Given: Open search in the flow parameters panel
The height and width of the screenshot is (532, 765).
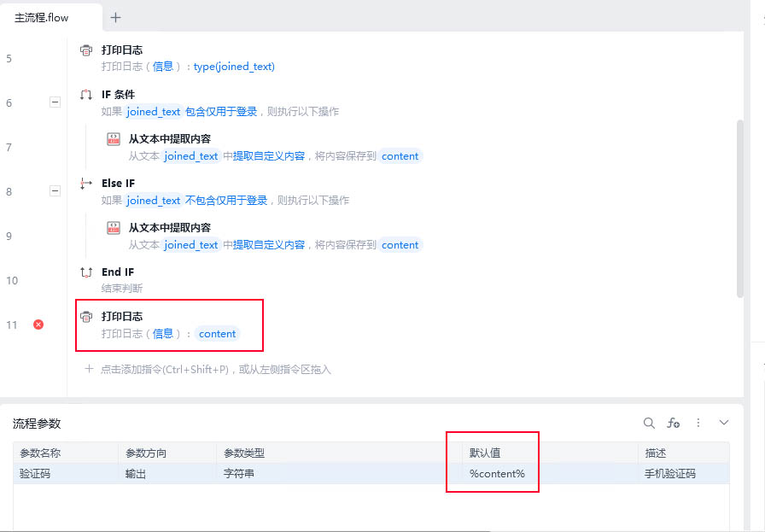Looking at the screenshot, I should [x=649, y=423].
